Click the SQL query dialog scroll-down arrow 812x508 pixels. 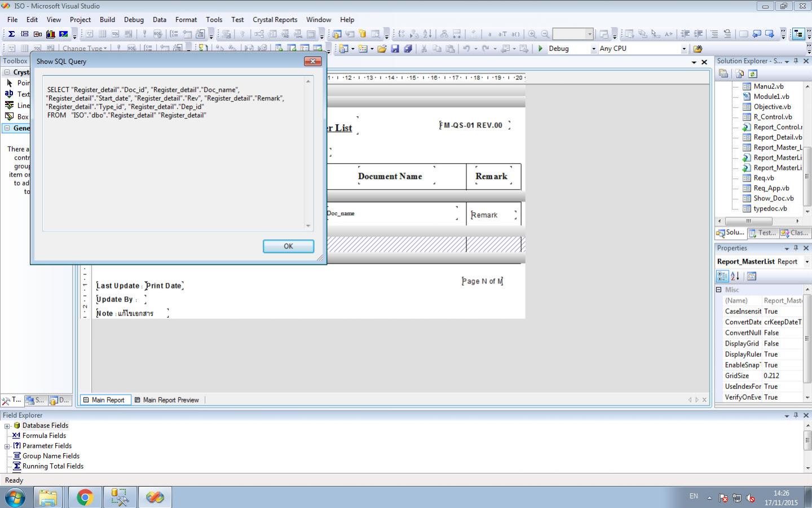pos(308,226)
